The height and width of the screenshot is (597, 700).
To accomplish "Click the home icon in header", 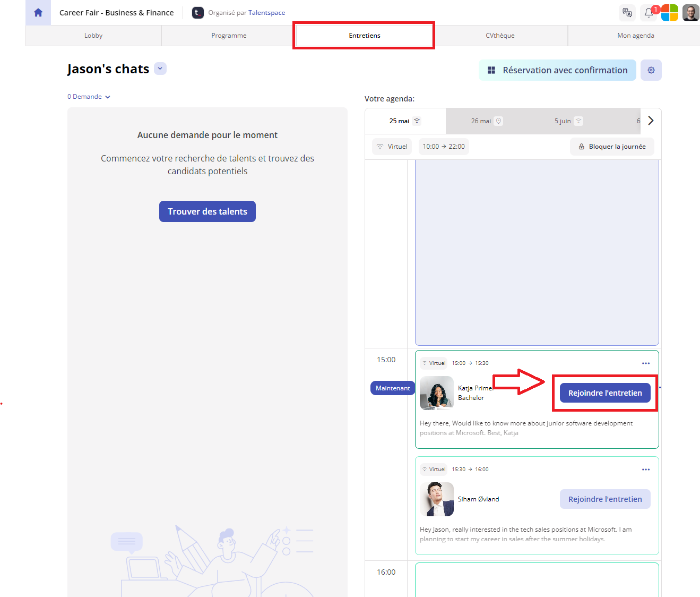I will (38, 13).
